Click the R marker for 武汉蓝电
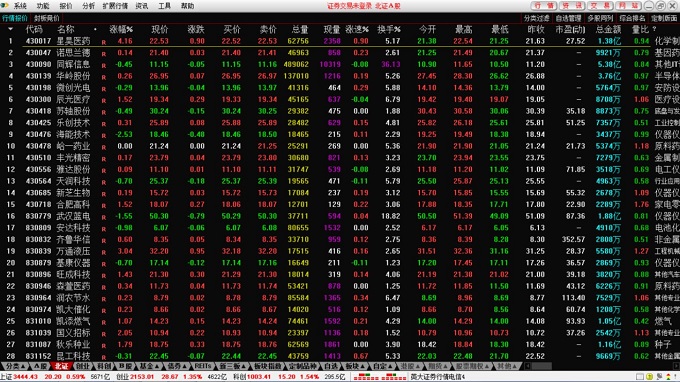The image size is (680, 382). click(x=104, y=217)
